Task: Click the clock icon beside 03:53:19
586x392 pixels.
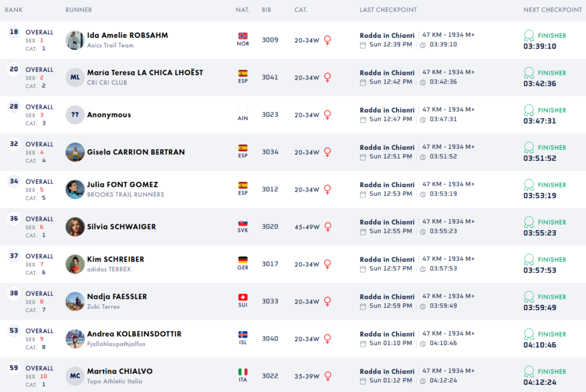Action: pyautogui.click(x=423, y=194)
